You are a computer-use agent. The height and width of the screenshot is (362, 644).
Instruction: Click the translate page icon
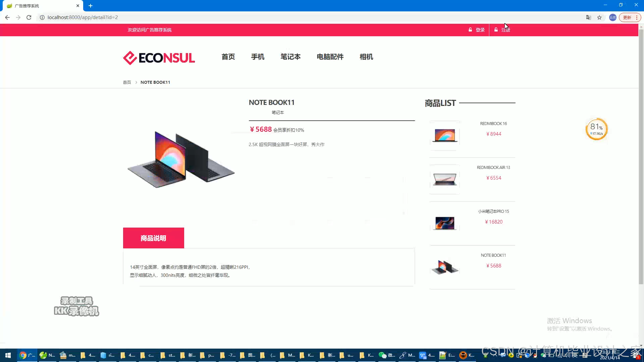588,17
